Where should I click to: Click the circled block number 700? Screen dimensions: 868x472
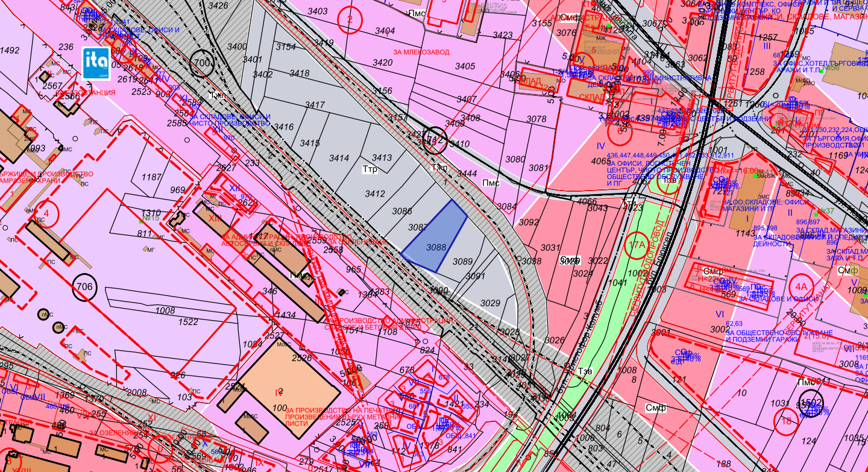pos(202,63)
